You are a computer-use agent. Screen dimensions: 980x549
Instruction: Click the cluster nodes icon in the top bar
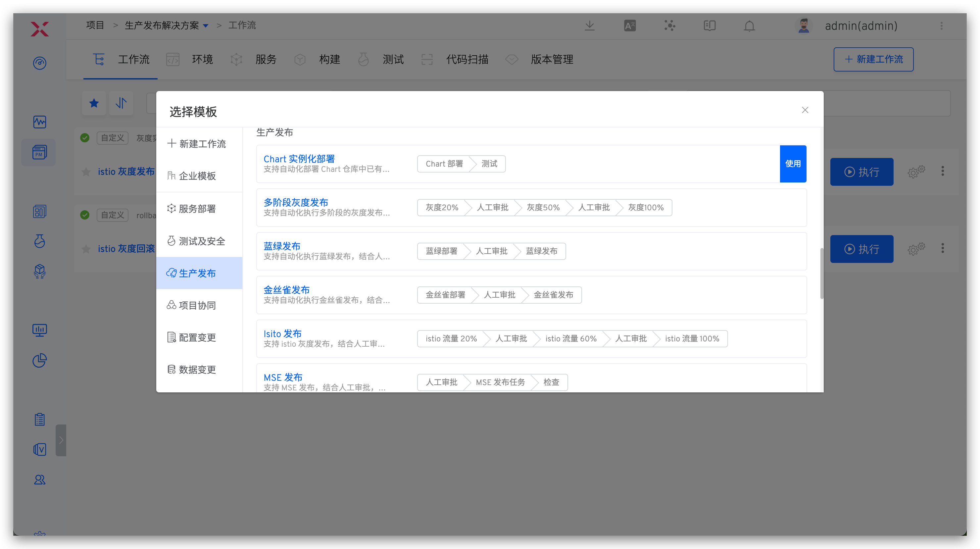coord(669,25)
